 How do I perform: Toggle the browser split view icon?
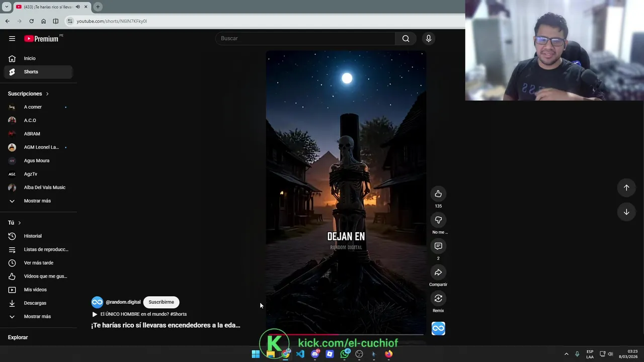pyautogui.click(x=55, y=21)
